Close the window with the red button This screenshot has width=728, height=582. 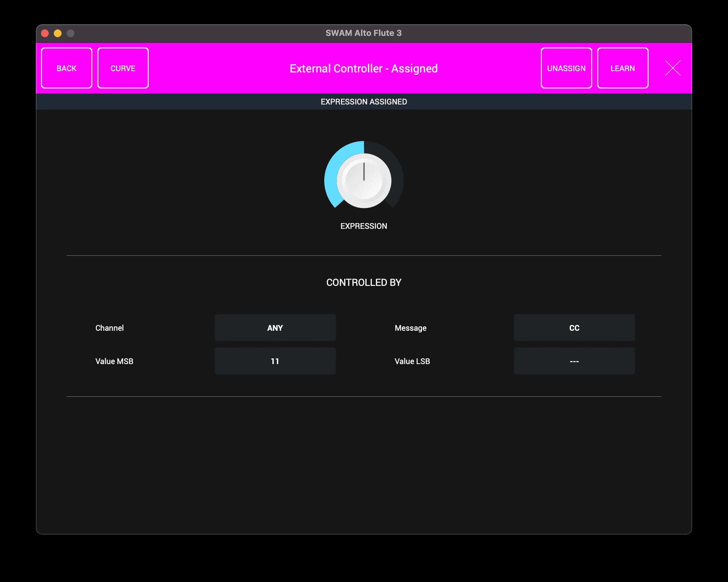[45, 33]
